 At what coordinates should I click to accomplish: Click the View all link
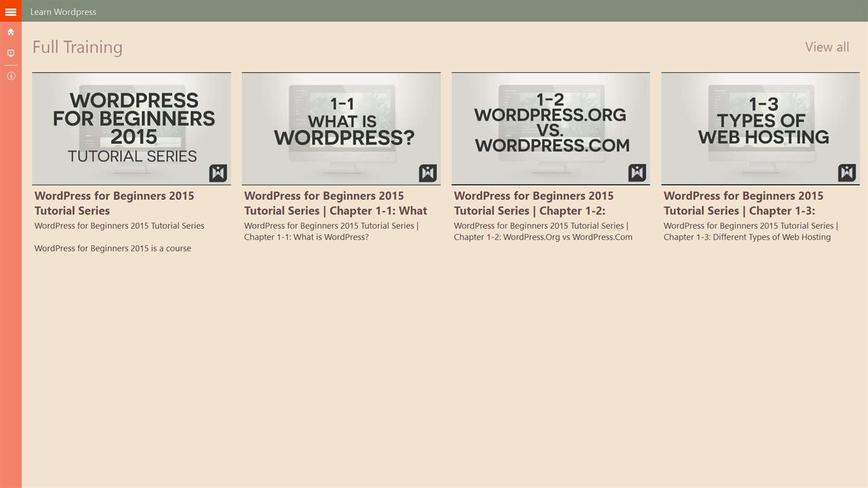(x=827, y=47)
